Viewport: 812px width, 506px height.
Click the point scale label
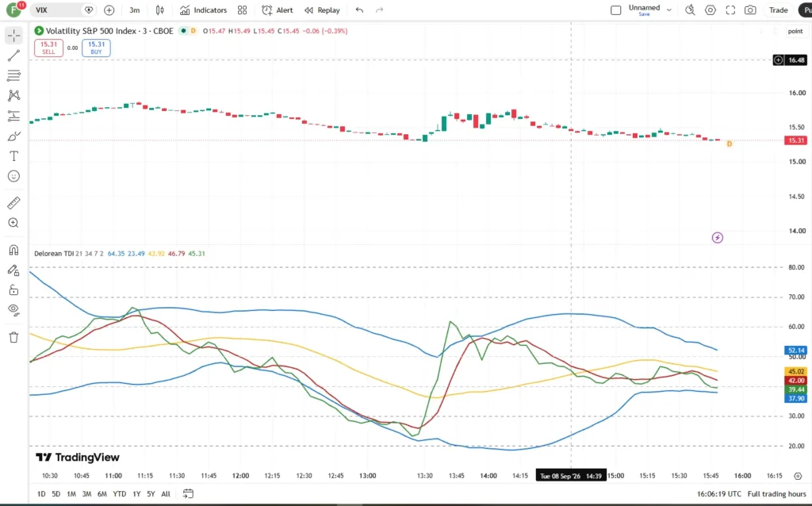tap(795, 31)
